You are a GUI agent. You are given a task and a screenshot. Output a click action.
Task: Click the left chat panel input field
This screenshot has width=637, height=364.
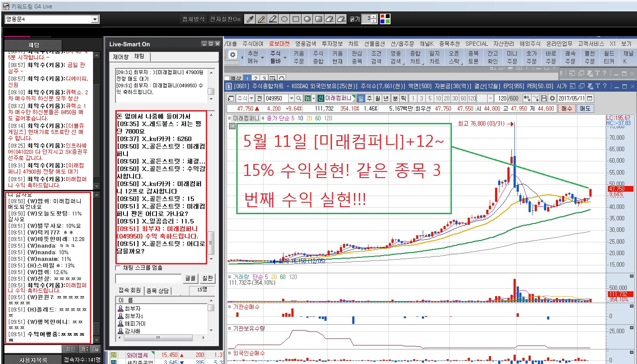tap(33, 349)
